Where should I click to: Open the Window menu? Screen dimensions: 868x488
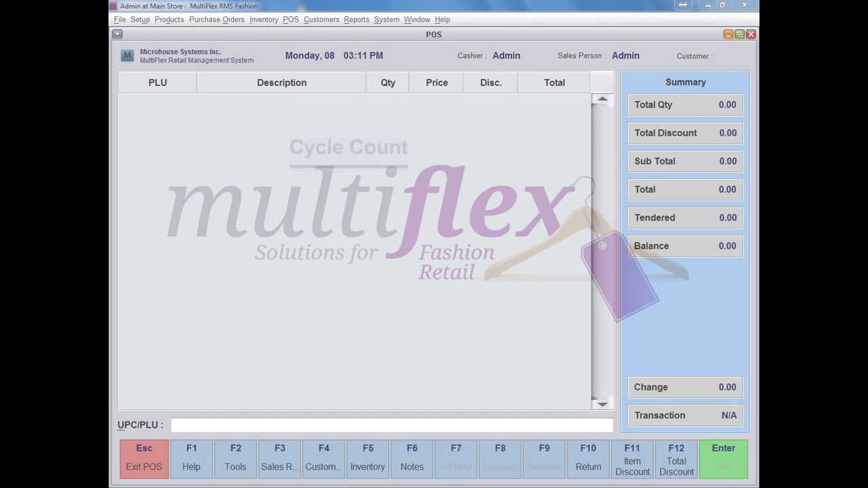coord(416,20)
